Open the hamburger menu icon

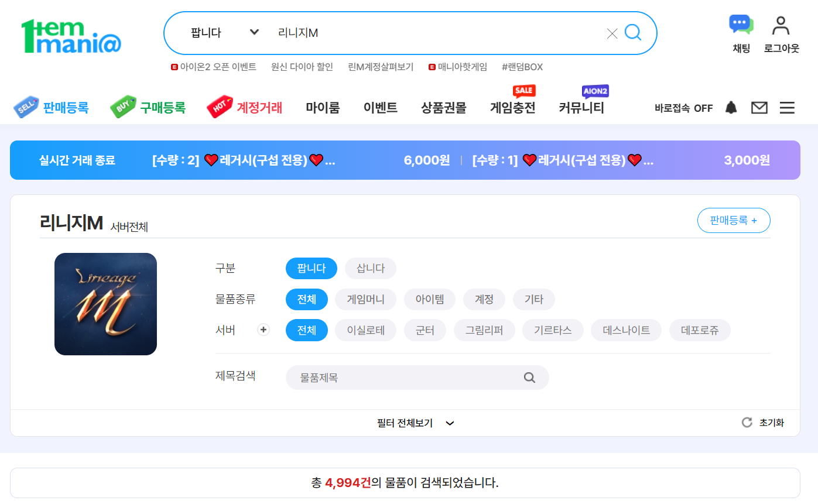[x=787, y=108]
